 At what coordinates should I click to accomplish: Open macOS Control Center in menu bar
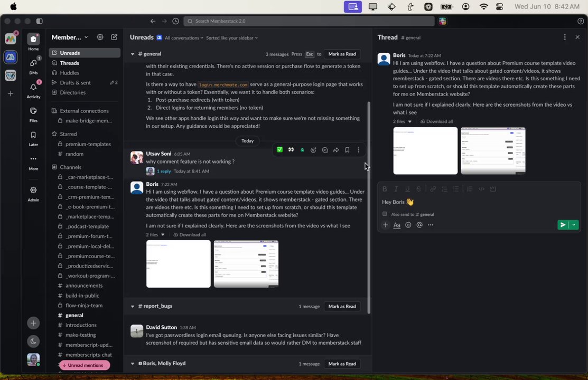coord(499,7)
